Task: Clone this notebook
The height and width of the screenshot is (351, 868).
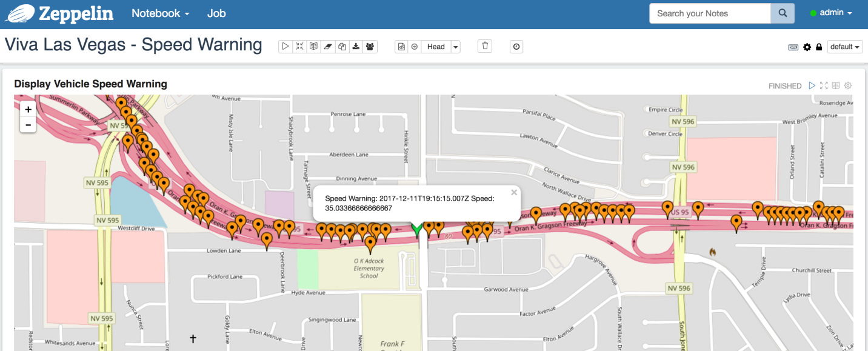Action: tap(341, 46)
